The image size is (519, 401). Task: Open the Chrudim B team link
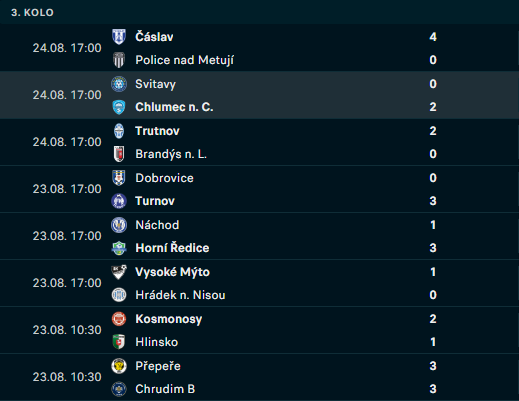coord(165,389)
